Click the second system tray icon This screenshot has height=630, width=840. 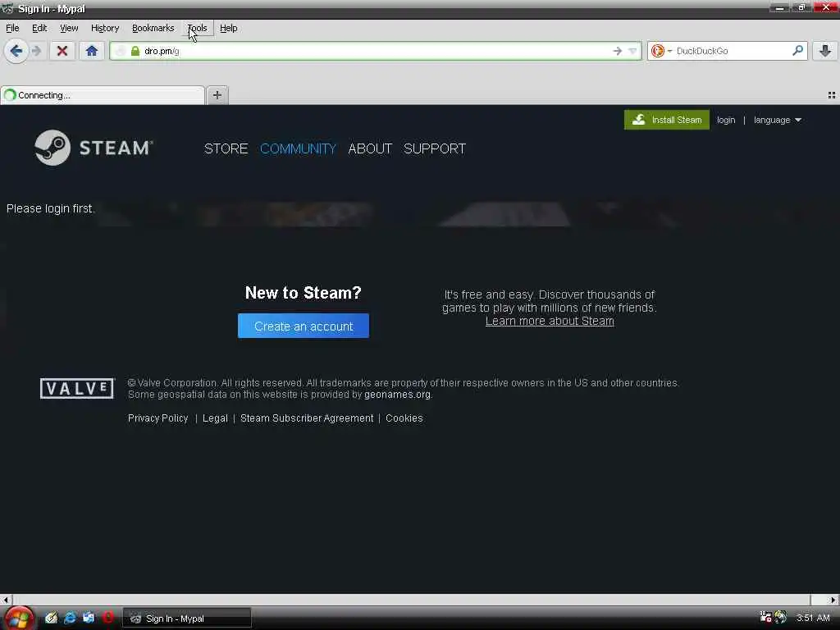point(781,617)
